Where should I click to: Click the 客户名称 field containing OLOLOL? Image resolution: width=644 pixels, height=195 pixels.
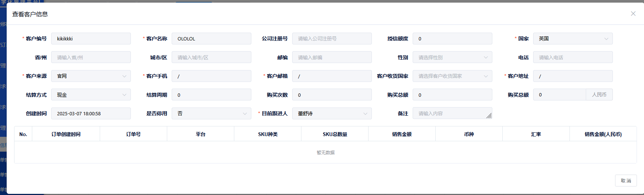(x=211, y=39)
